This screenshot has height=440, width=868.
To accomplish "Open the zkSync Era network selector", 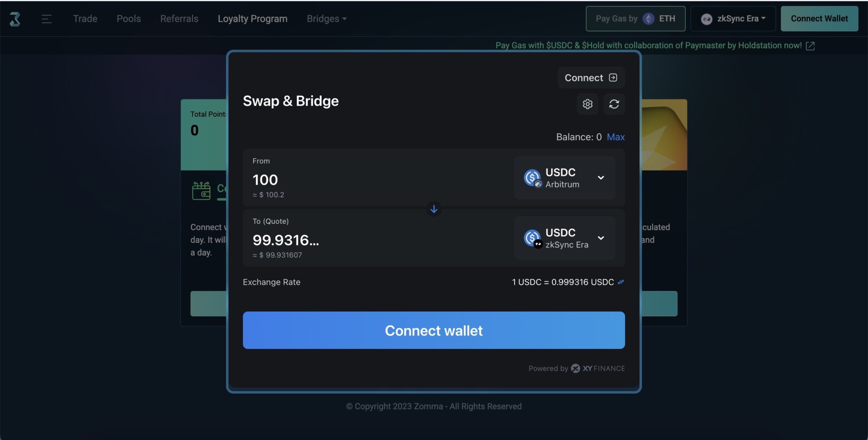I will point(733,19).
